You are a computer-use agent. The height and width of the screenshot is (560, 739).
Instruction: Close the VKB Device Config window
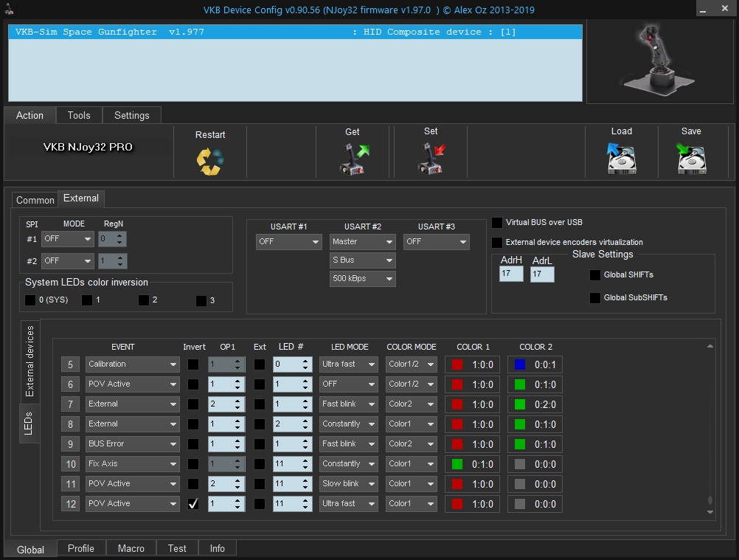point(725,9)
